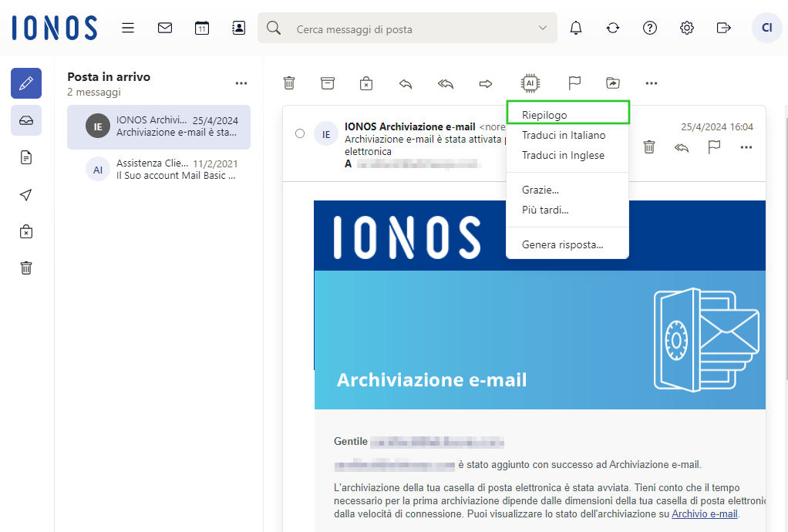Click the Posta in arrivo folder title
Image resolution: width=788 pixels, height=532 pixels.
(109, 77)
